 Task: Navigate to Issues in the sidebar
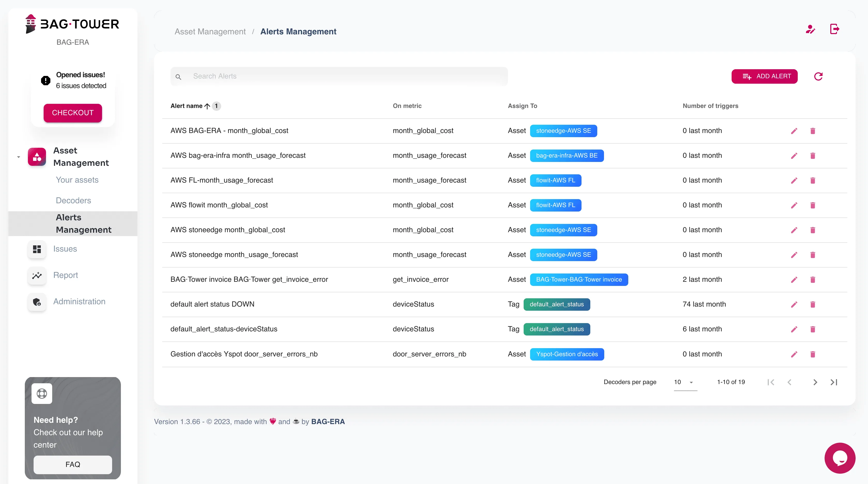[65, 249]
